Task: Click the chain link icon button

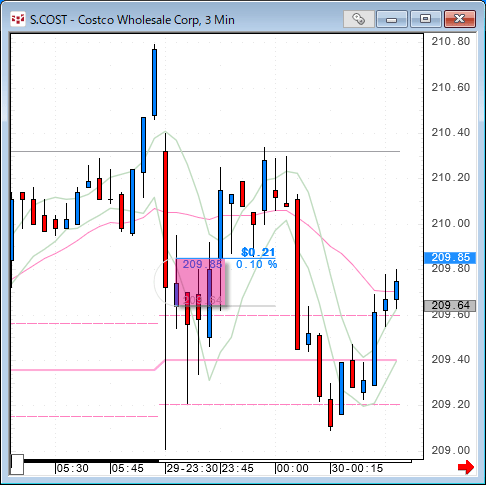Action: (x=359, y=19)
